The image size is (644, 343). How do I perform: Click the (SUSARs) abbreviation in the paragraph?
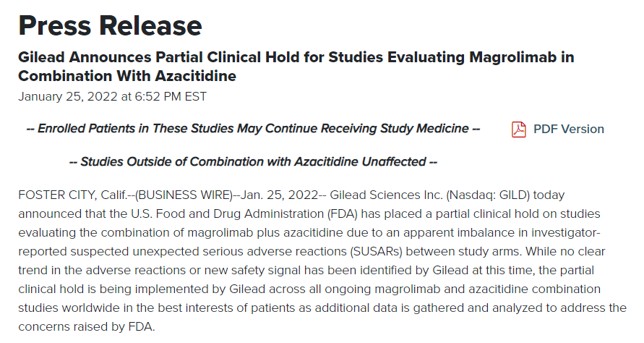coord(377,251)
